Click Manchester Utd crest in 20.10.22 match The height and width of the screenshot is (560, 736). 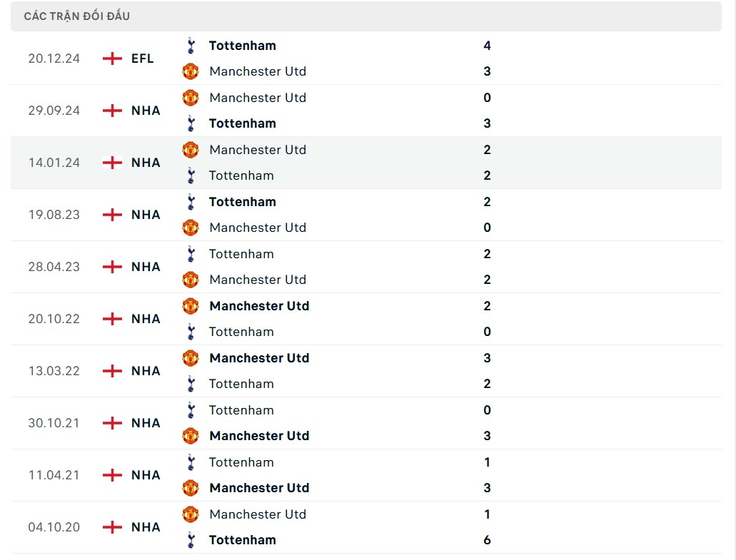tap(191, 306)
